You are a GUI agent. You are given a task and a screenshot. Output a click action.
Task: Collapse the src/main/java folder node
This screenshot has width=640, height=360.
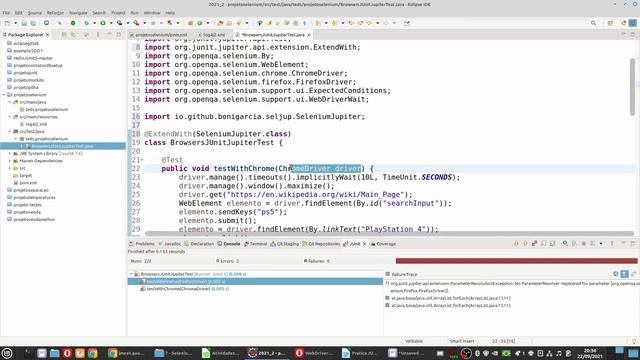point(10,102)
